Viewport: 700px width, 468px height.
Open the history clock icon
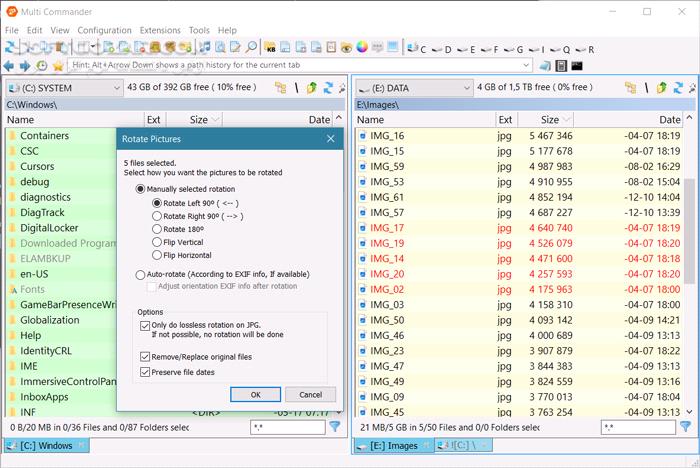[42, 66]
